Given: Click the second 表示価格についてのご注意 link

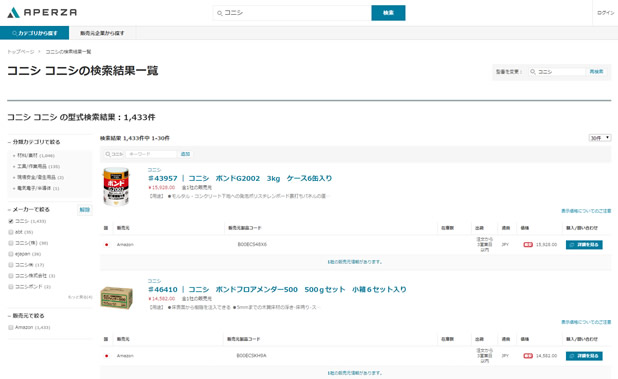Looking at the screenshot, I should pos(586,322).
